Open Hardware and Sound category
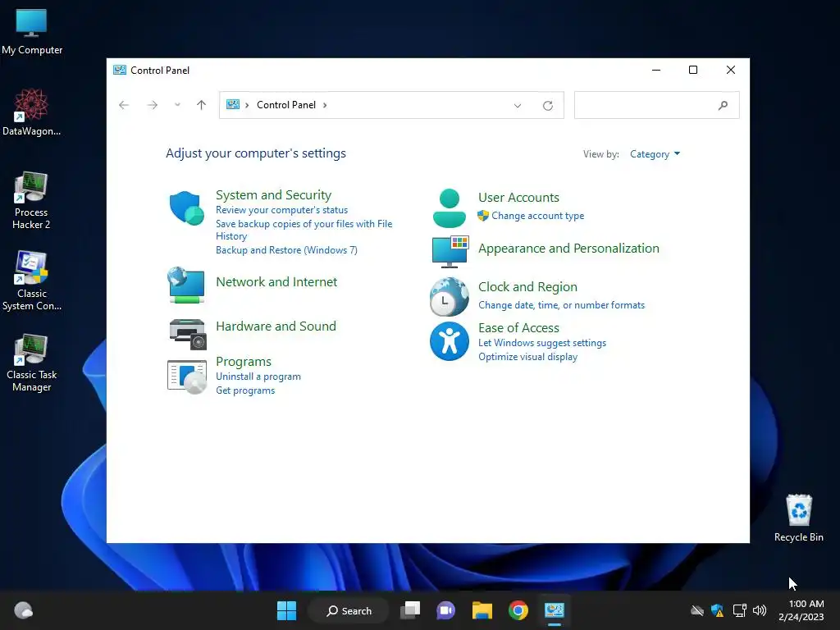 click(276, 326)
